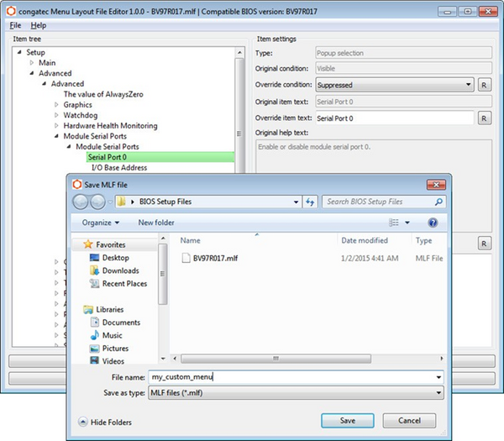Expand the Main tree node
This screenshot has width=504, height=441.
pyautogui.click(x=32, y=63)
